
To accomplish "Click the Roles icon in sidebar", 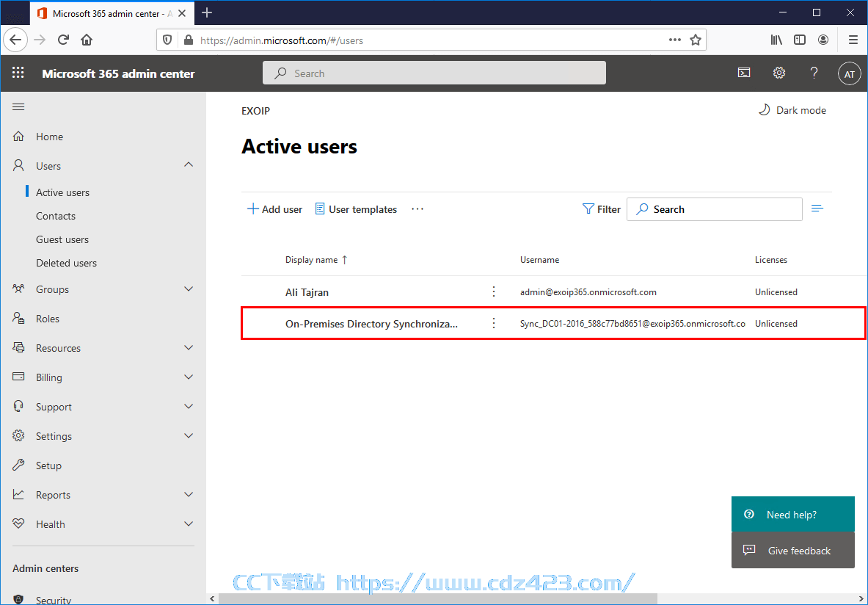I will click(18, 318).
